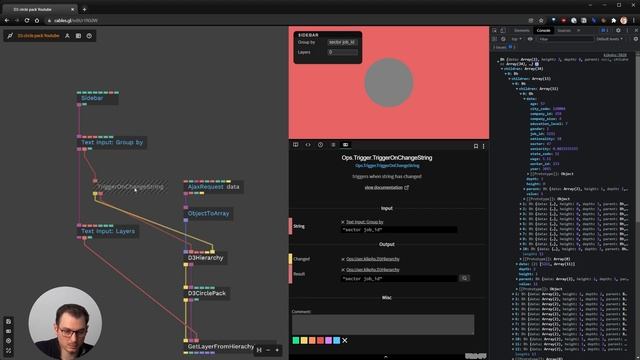Reload the page in the browser

point(27,20)
